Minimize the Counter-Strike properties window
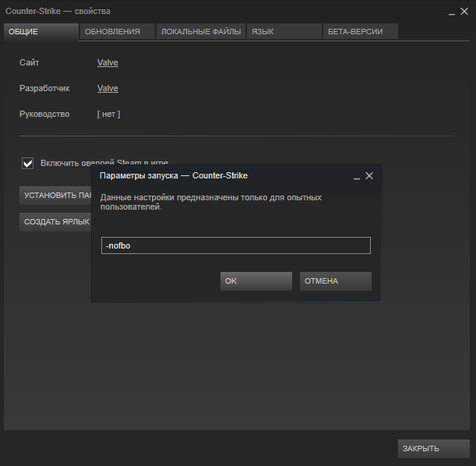 [x=452, y=13]
